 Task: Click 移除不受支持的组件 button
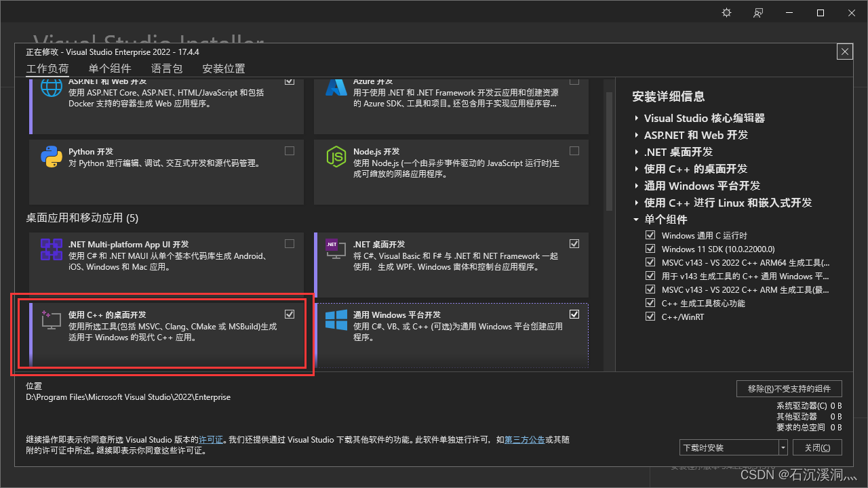pos(789,388)
